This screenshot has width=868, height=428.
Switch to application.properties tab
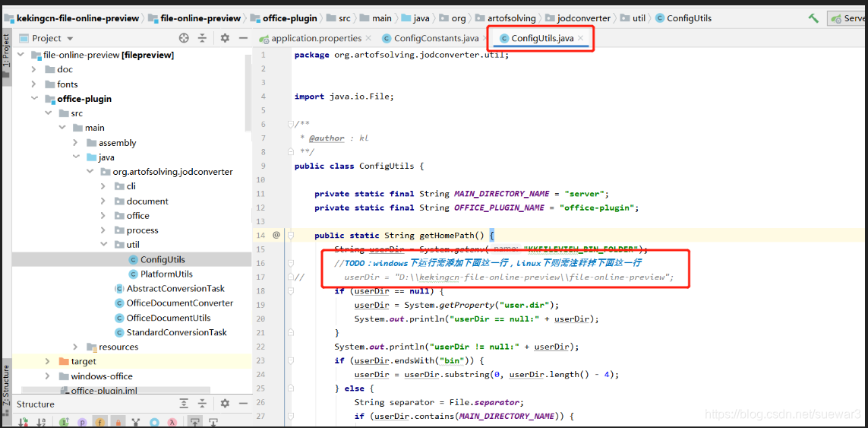pos(316,38)
